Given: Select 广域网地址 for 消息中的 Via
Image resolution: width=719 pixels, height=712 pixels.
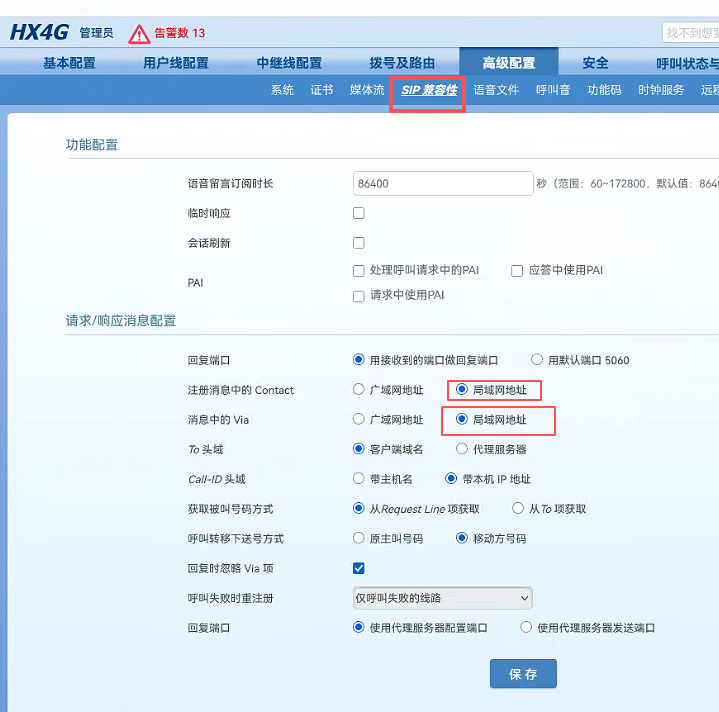Looking at the screenshot, I should tap(359, 419).
